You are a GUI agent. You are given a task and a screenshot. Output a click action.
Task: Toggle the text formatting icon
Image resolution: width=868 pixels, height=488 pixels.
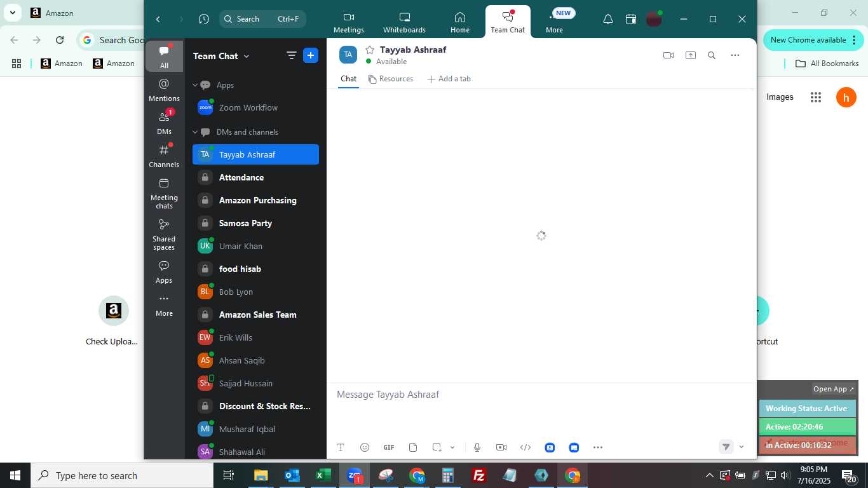click(341, 447)
